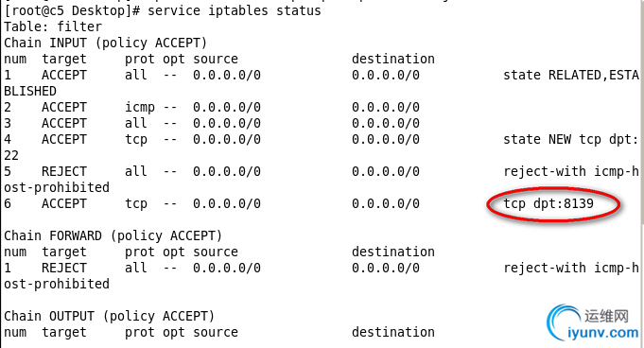
Task: Click destination header in INPUT chain
Action: point(393,59)
